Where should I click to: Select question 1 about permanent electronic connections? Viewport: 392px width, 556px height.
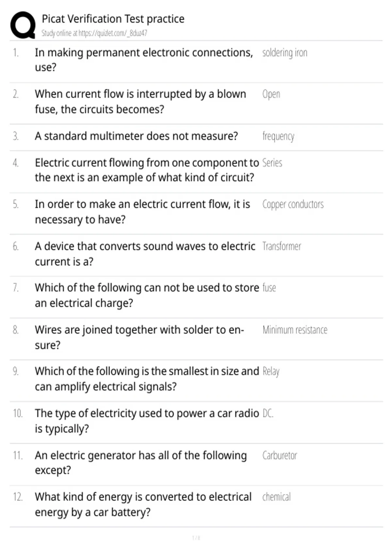[144, 60]
